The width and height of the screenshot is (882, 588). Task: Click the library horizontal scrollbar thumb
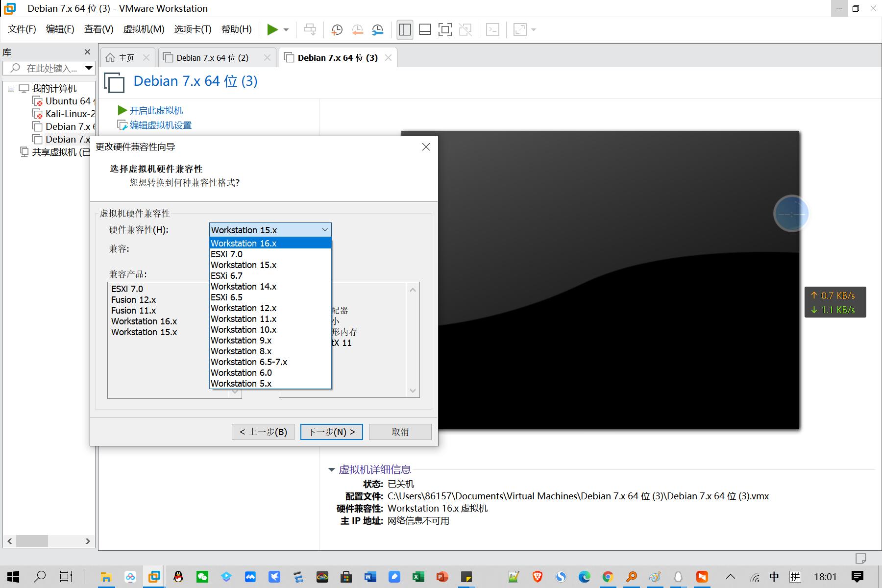[32, 541]
